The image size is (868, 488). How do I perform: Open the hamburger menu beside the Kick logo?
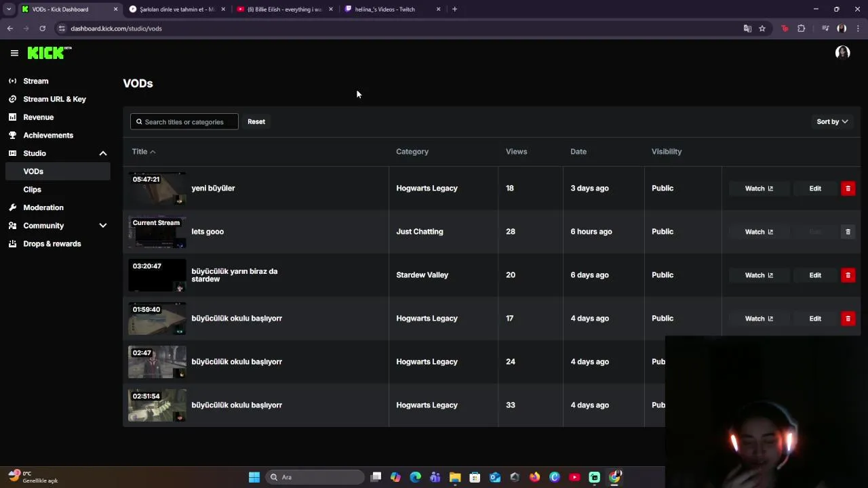point(14,53)
